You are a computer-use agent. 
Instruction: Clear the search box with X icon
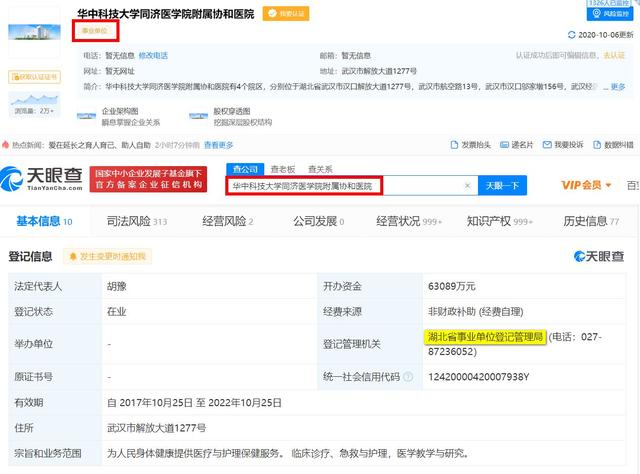pos(468,186)
